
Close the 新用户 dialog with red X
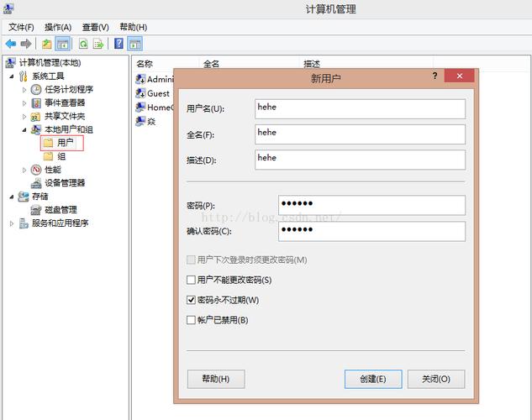point(460,76)
